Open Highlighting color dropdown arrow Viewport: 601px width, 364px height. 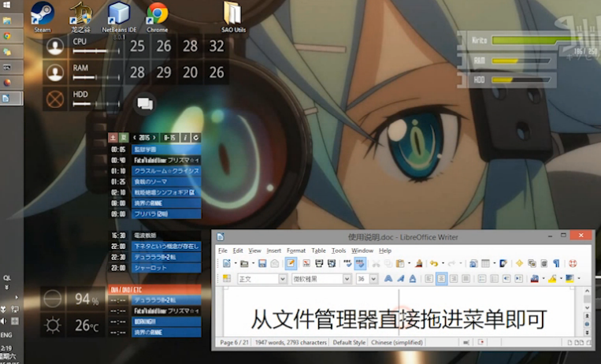(561, 279)
